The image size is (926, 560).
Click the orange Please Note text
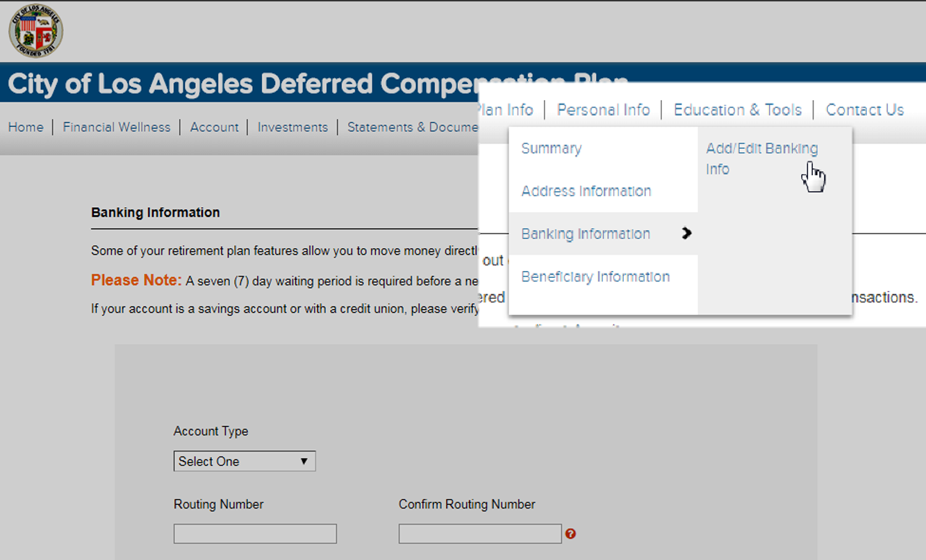click(x=136, y=281)
